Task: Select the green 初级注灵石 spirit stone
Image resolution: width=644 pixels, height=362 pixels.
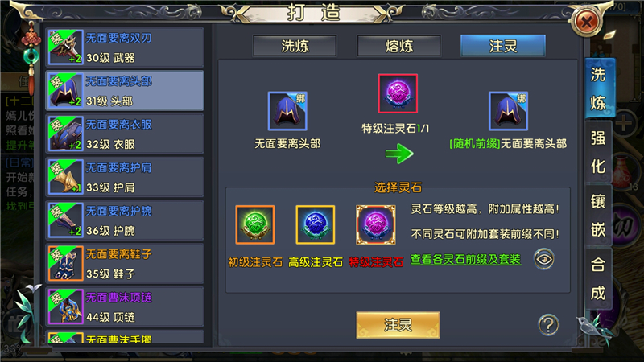Action: (254, 224)
